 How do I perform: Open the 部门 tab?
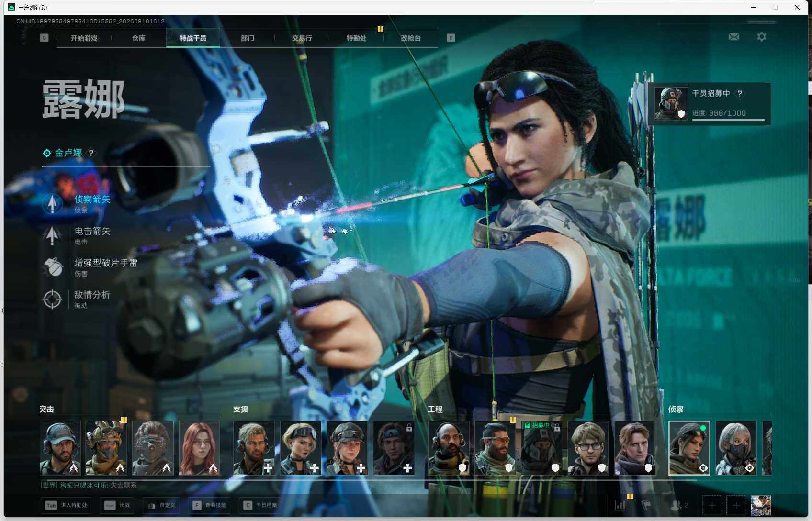248,38
